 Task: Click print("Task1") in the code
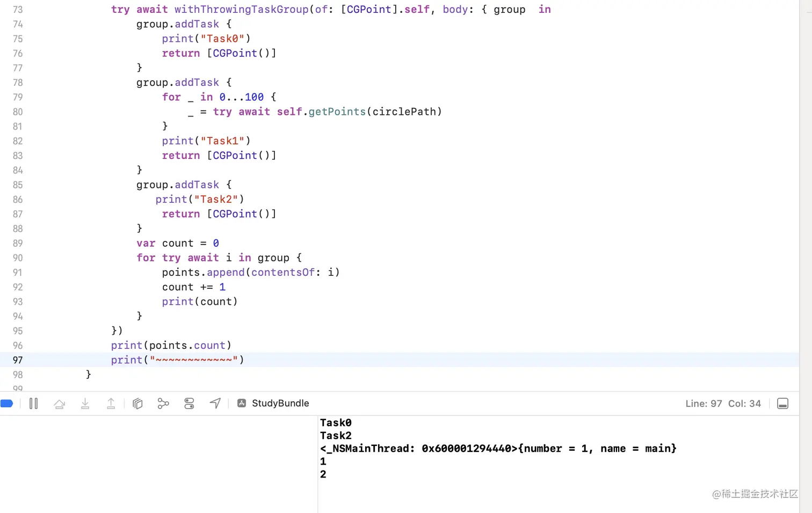pyautogui.click(x=206, y=141)
